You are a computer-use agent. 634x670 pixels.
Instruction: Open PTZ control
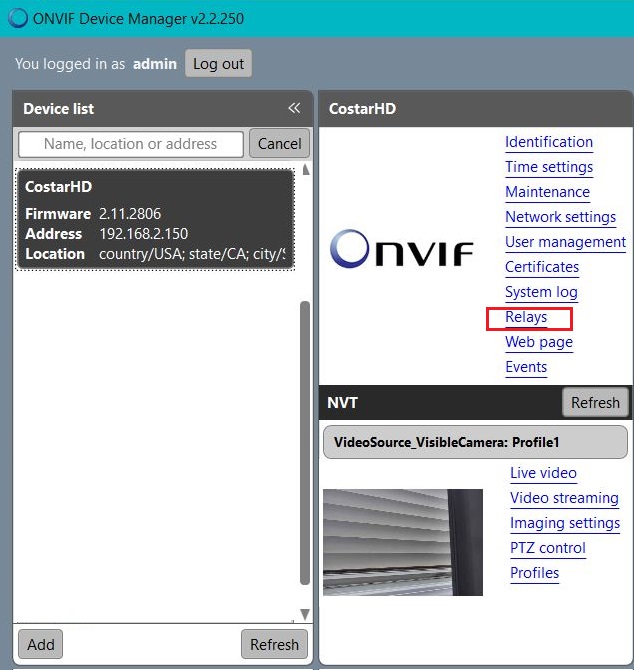click(x=548, y=548)
